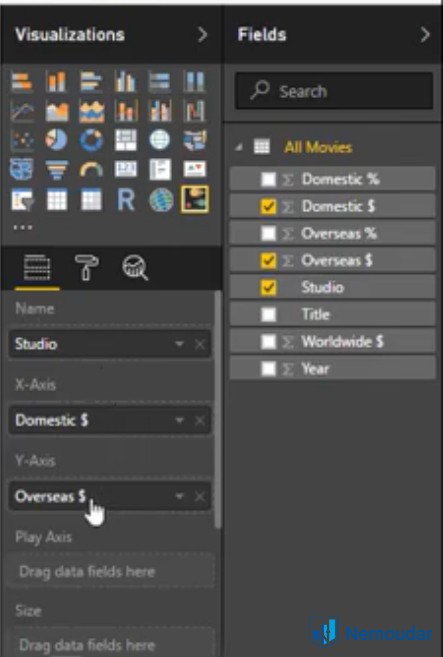
Task: Enable the Worldwide $ field checkbox
Action: [x=268, y=341]
